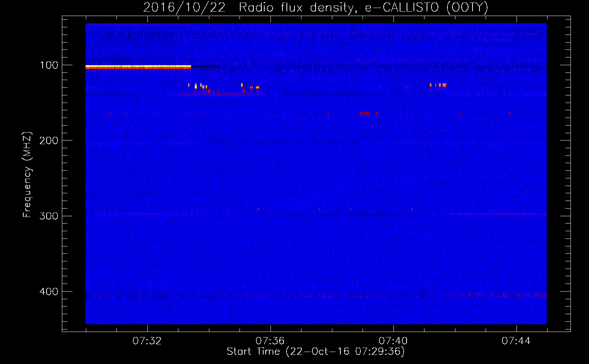The width and height of the screenshot is (589, 364).
Task: Click the 07:36 time tick label
Action: click(270, 341)
